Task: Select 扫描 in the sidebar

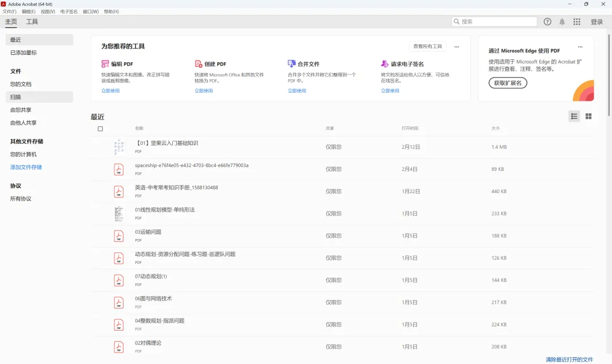Action: (40, 97)
